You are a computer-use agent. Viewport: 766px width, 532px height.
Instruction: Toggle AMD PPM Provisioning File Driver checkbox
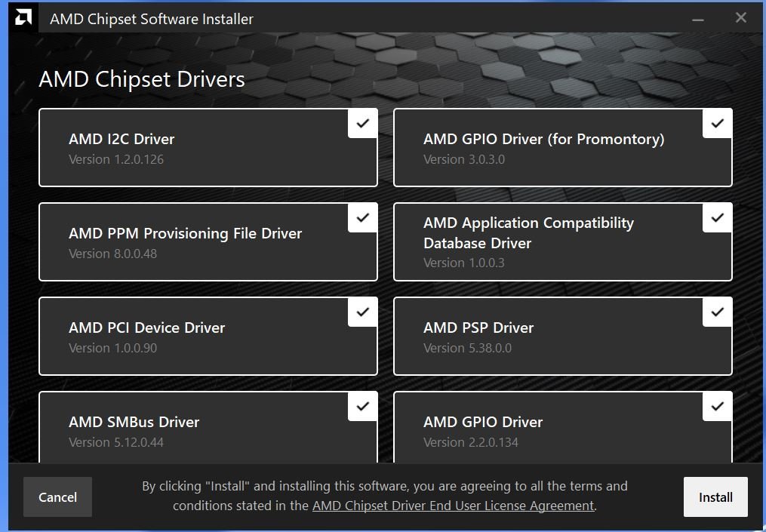point(362,218)
